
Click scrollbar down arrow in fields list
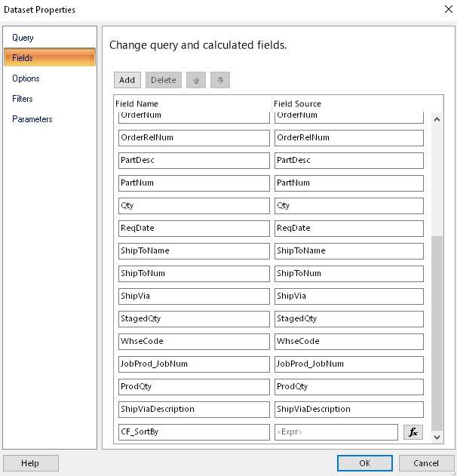437,437
